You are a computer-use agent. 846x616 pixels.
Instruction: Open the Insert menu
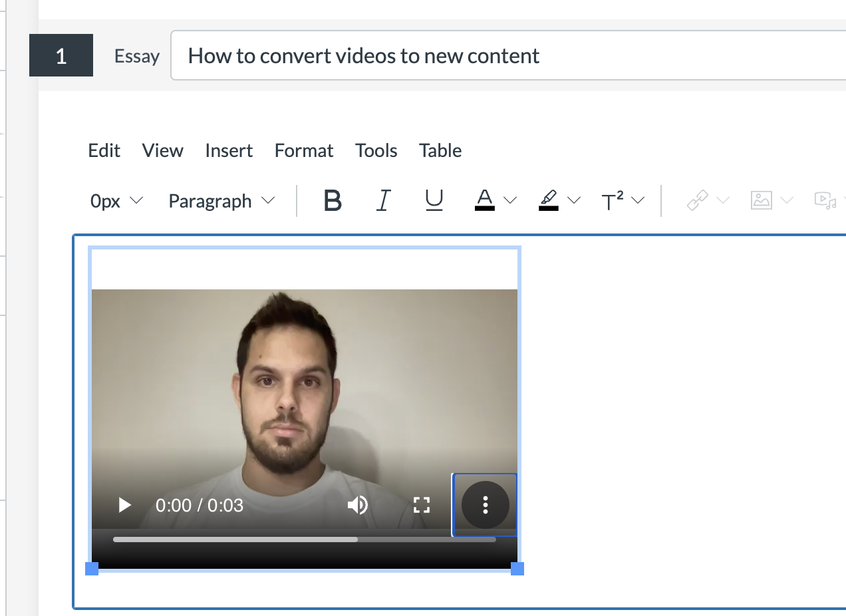point(229,150)
